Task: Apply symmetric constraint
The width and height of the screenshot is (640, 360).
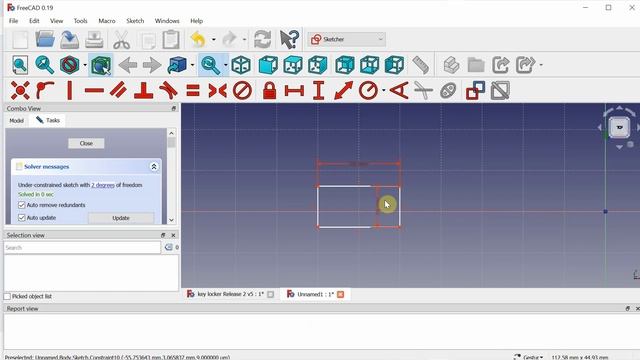Action: click(218, 90)
